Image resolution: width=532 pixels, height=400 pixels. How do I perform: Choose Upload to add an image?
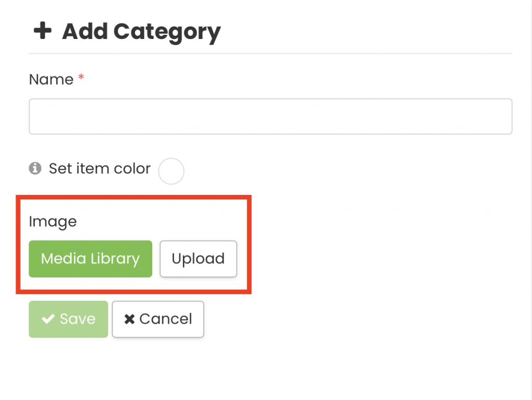pos(198,259)
